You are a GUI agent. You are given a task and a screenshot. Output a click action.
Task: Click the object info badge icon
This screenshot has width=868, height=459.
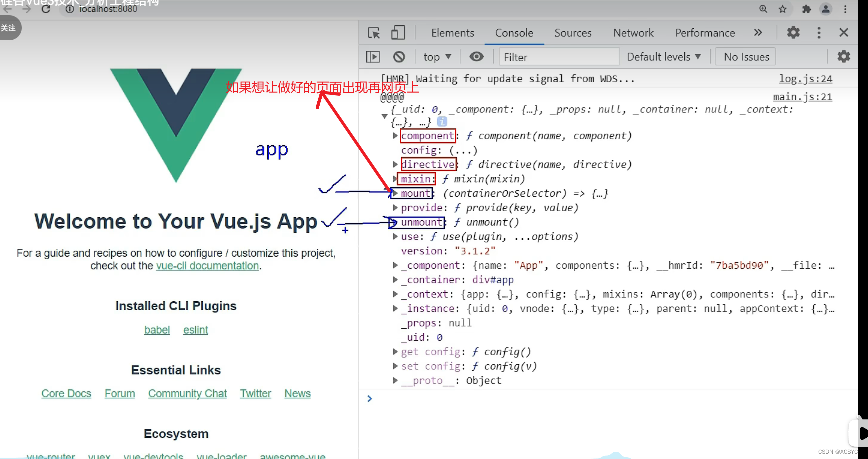(x=442, y=121)
